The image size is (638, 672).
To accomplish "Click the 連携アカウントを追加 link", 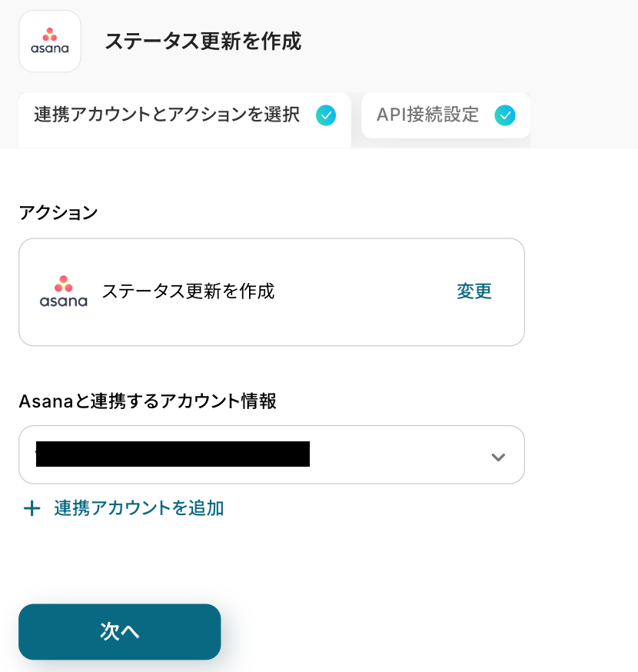I will coord(139,508).
